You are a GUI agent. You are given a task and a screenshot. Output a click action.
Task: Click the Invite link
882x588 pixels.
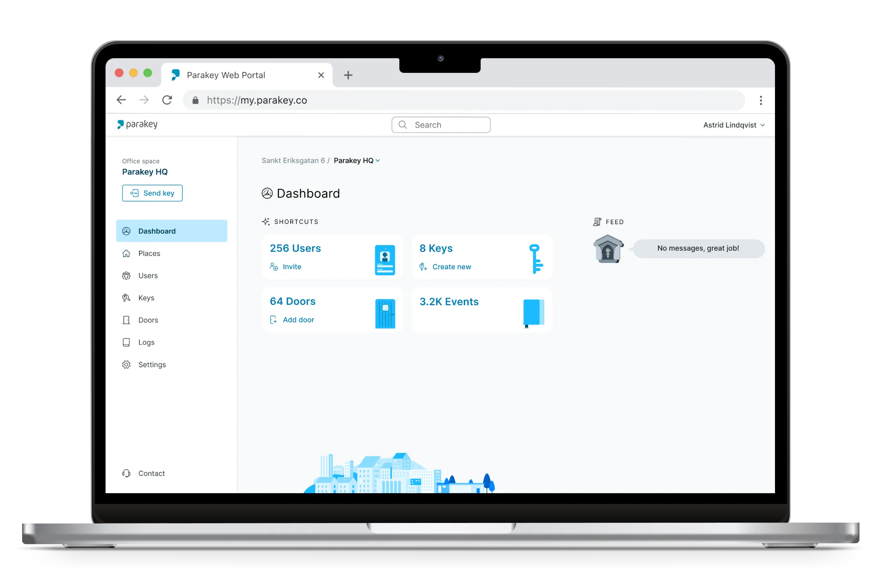(286, 267)
